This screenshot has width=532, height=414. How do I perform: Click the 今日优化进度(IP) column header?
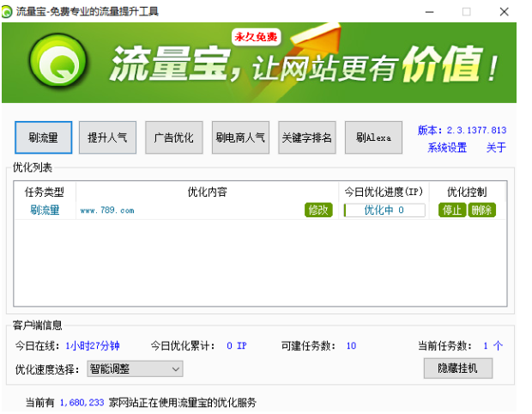tap(384, 192)
